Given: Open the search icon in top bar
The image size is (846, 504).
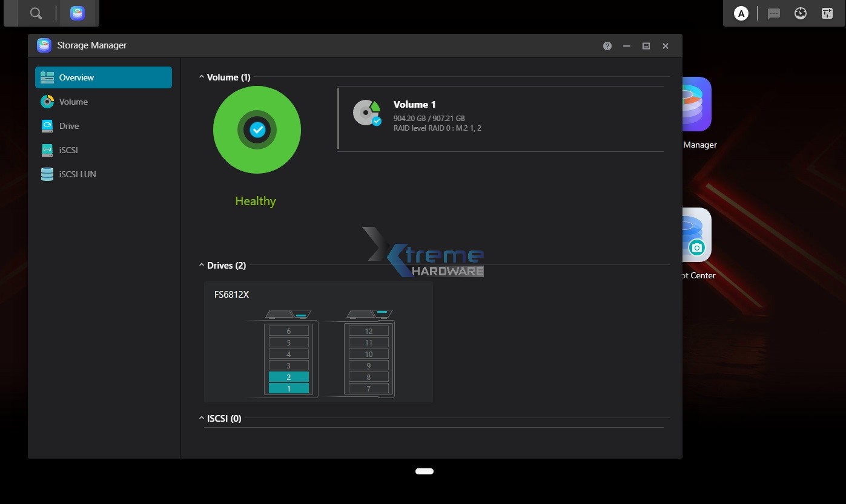Looking at the screenshot, I should 36,13.
